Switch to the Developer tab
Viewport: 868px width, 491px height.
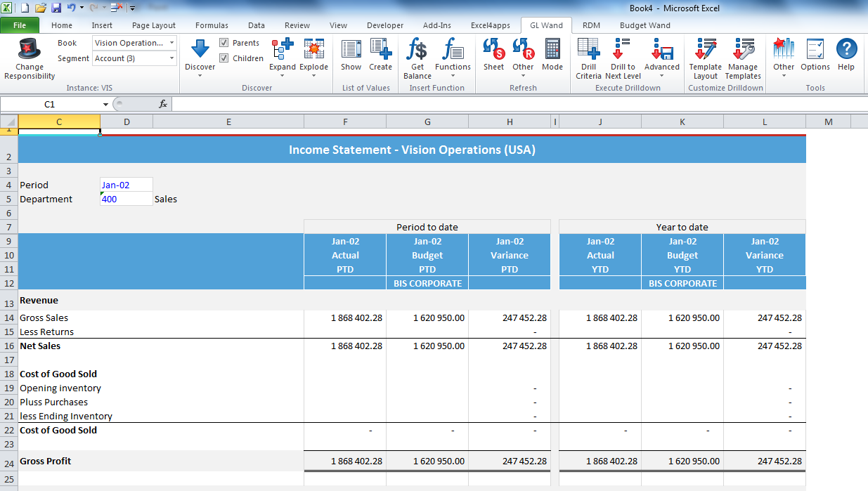click(x=385, y=25)
